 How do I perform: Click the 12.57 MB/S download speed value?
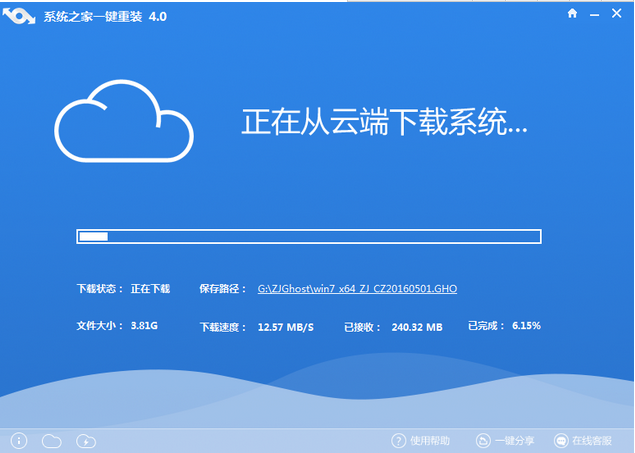click(286, 326)
